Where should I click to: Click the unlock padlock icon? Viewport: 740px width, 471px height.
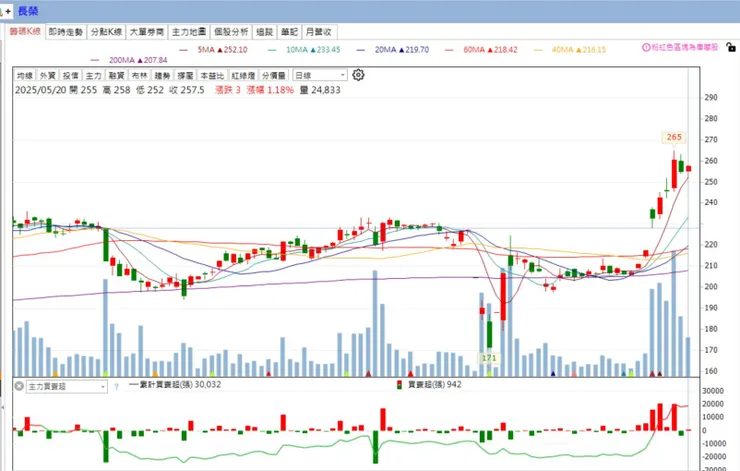(x=731, y=47)
